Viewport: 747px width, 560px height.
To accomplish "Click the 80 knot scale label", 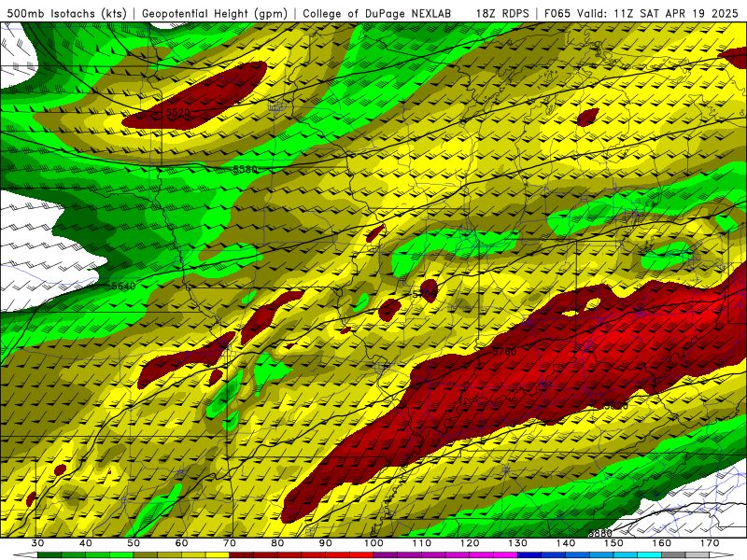I will click(277, 543).
